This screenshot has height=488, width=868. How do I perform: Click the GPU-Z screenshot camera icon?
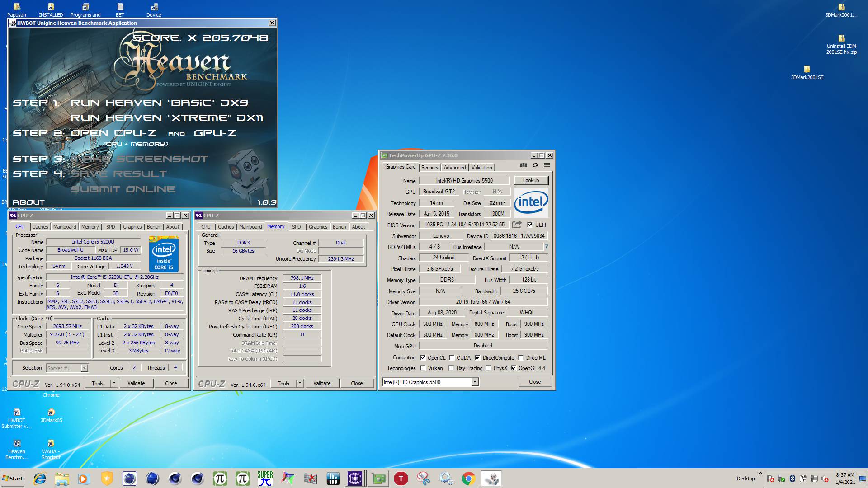[523, 165]
